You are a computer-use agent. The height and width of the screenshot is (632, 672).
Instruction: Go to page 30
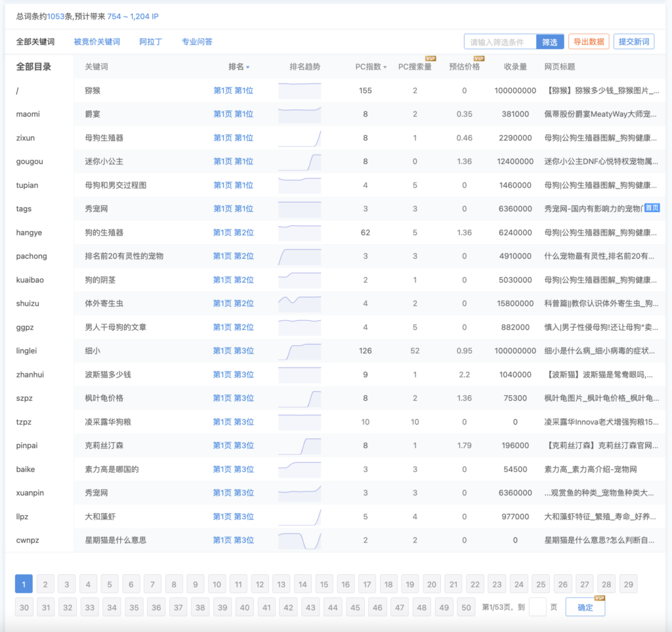[x=24, y=607]
